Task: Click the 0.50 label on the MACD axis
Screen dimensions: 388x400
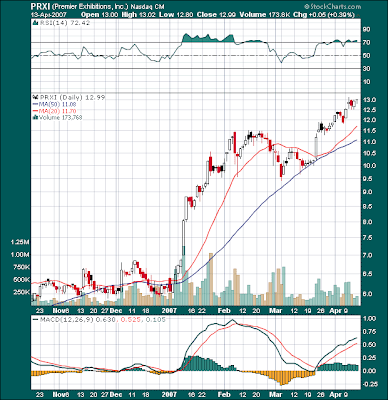Action: pyautogui.click(x=370, y=345)
